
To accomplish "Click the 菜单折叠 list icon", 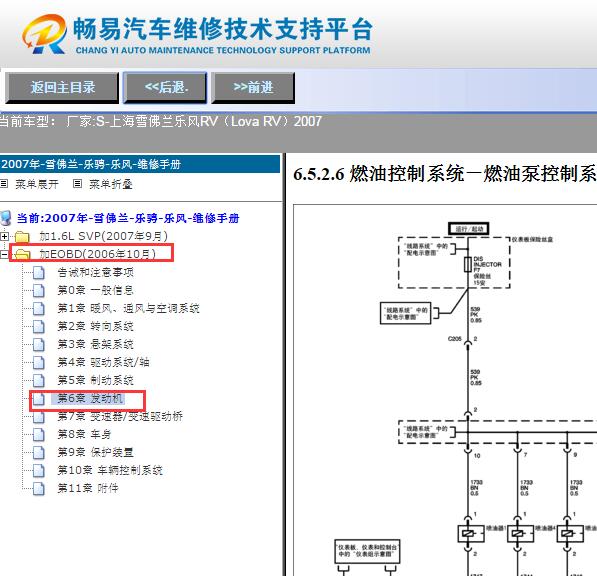I will [x=77, y=184].
